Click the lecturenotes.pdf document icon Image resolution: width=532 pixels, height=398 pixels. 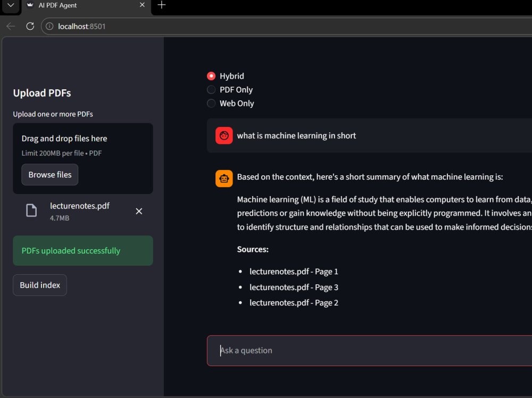click(x=31, y=210)
